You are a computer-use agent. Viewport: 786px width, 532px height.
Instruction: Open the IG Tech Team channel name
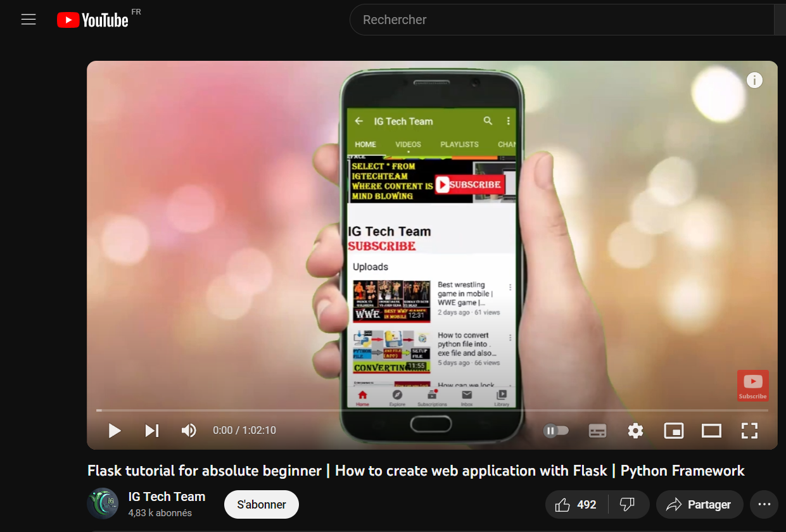click(167, 497)
